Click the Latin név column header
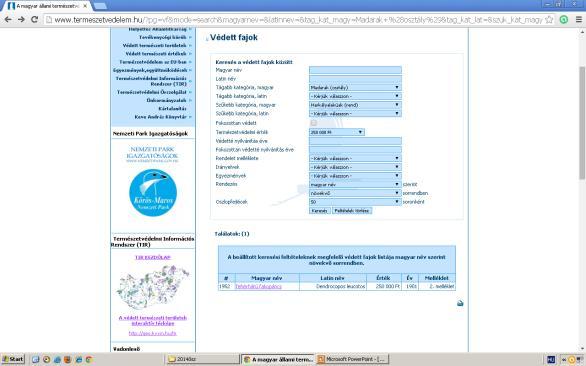Screen dimensions: 586x366 332,278
